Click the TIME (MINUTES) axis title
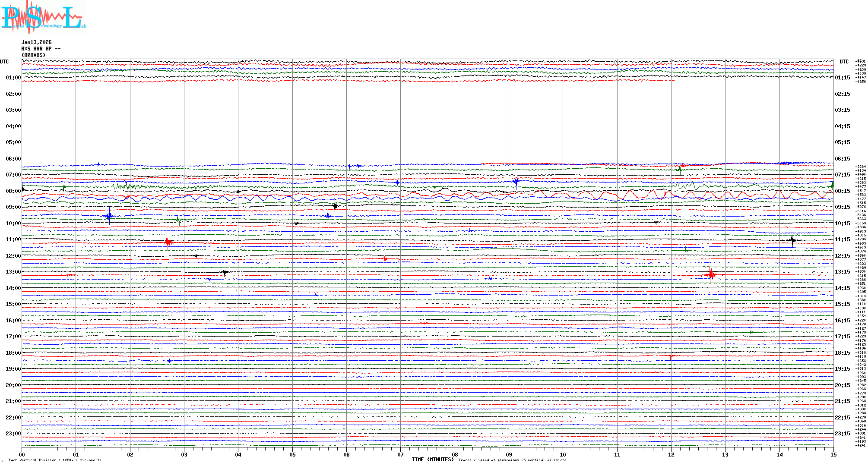 click(x=432, y=460)
